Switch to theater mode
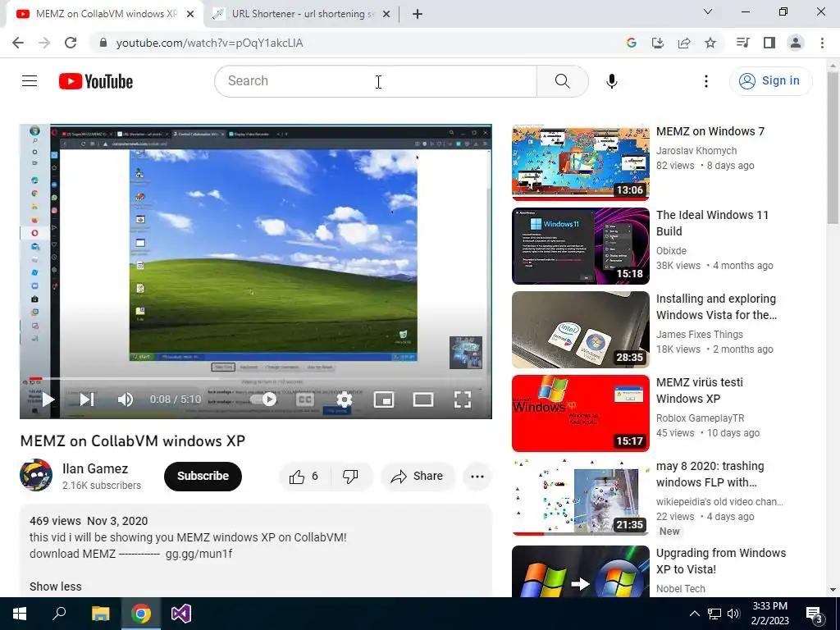 423,399
